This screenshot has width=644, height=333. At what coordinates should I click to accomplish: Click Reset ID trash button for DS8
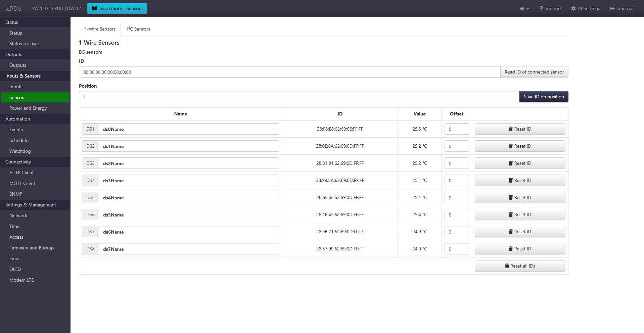coord(520,249)
